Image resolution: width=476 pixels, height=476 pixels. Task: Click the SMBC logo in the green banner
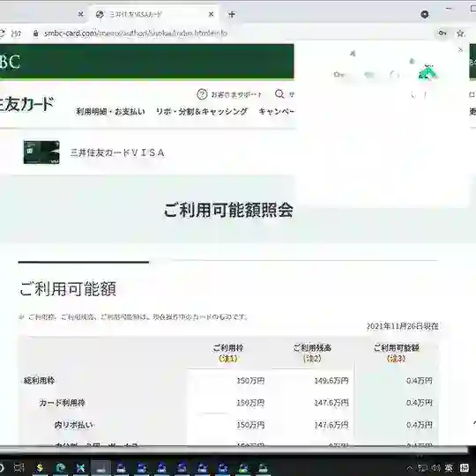point(11,62)
